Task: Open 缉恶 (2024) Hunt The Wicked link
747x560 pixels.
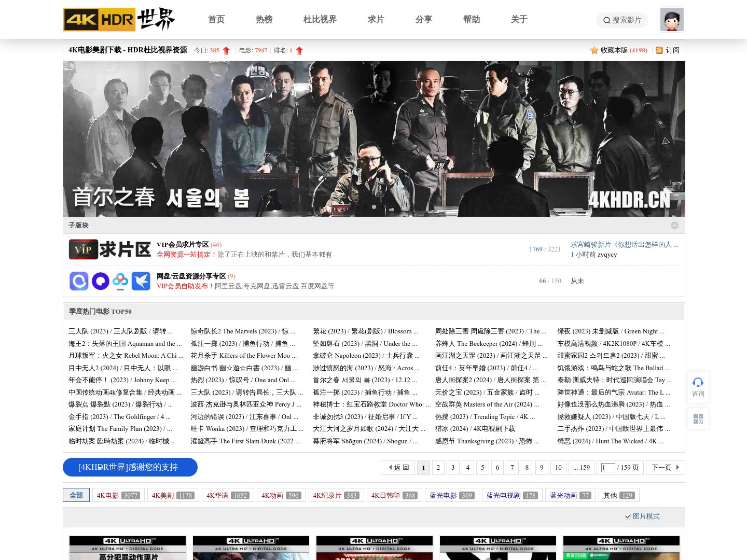Action: [610, 441]
